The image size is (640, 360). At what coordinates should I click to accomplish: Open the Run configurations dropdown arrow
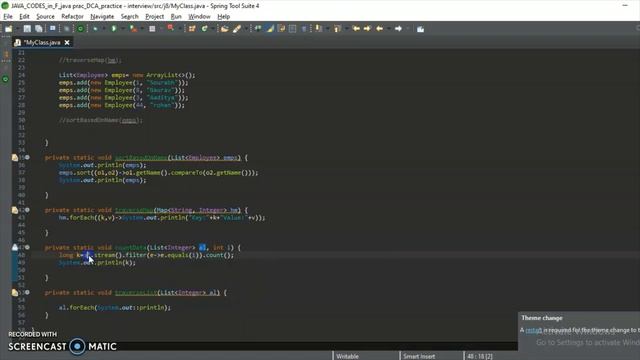click(x=122, y=29)
